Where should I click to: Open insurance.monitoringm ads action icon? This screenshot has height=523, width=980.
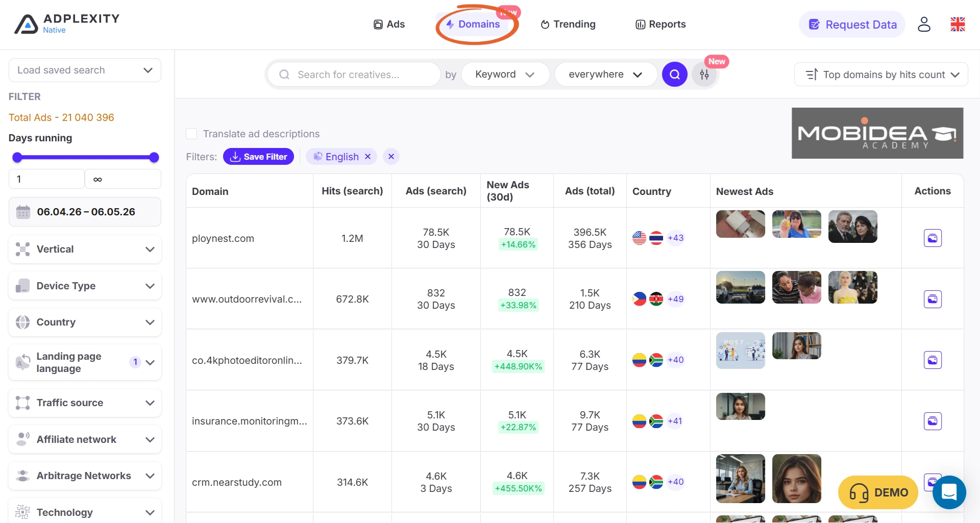click(x=933, y=421)
